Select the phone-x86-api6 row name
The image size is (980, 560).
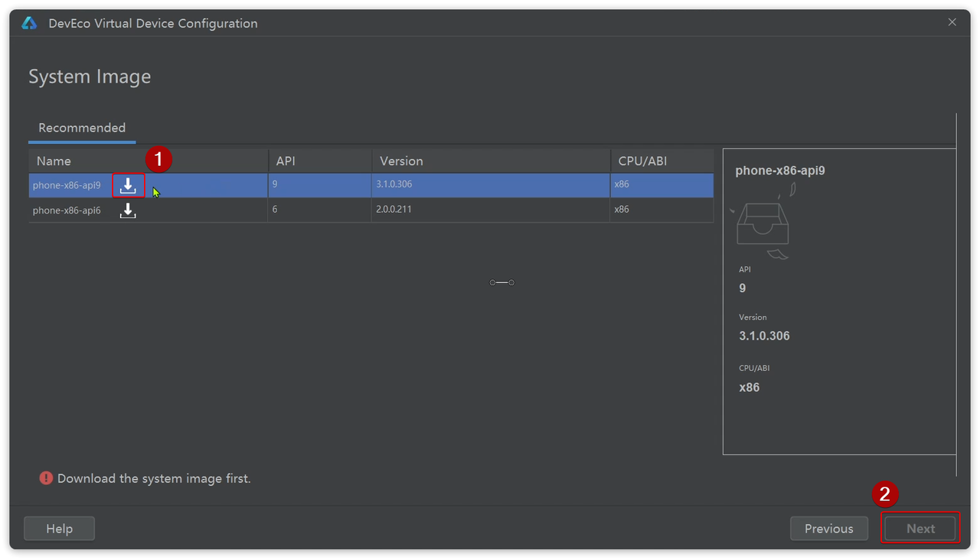(x=67, y=210)
